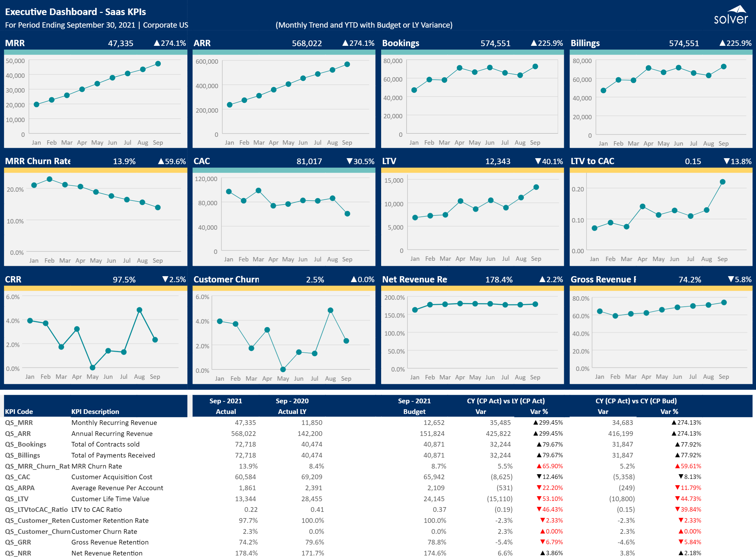The height and width of the screenshot is (558, 756).
Task: Click the red 53.10% LTV variance arrow
Action: [539, 499]
